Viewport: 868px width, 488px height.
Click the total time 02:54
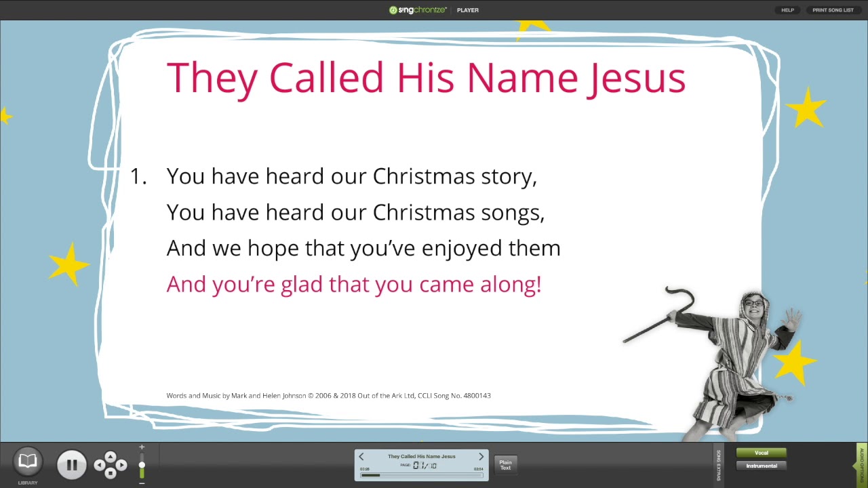(x=479, y=469)
